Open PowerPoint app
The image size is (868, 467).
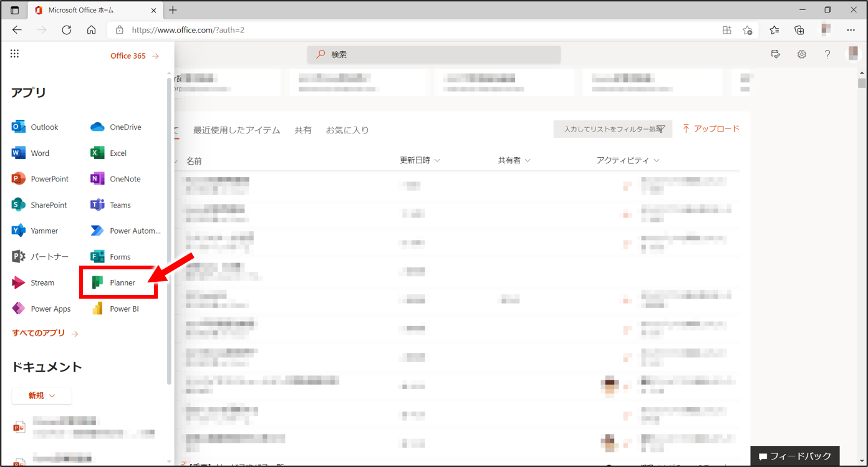[41, 179]
